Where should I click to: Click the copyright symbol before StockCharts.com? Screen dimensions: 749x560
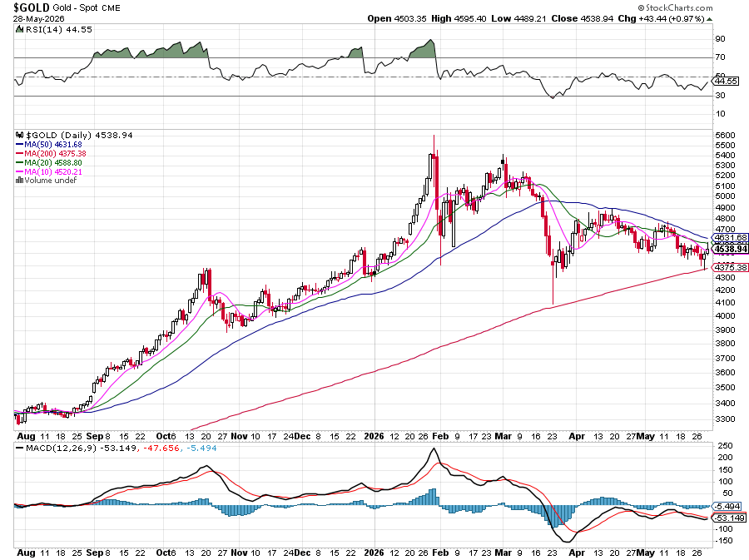(641, 7)
